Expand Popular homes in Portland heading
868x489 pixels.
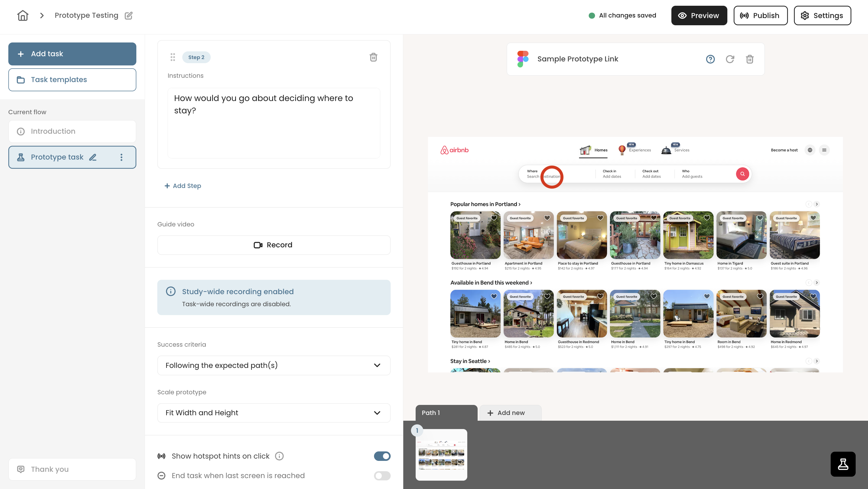[x=485, y=204]
